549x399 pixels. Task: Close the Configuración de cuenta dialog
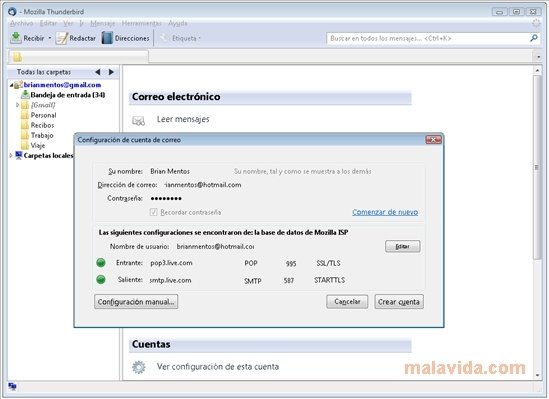coord(433,140)
